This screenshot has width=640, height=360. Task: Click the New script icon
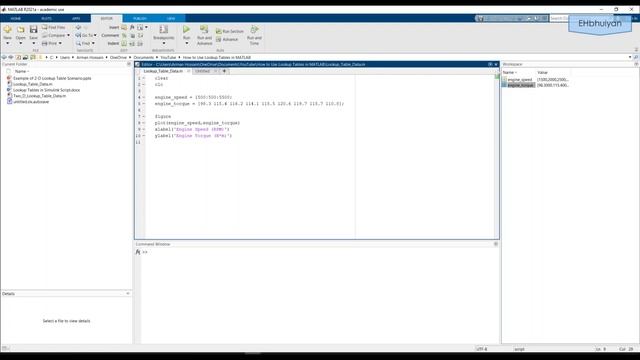[x=7, y=29]
